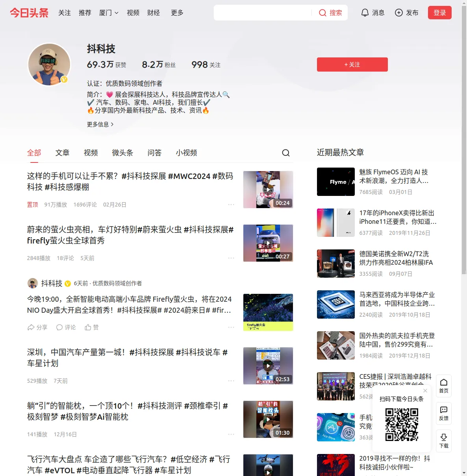Open more options for 蔚来萤火虫亮相 post
467x476 pixels.
[x=231, y=258]
